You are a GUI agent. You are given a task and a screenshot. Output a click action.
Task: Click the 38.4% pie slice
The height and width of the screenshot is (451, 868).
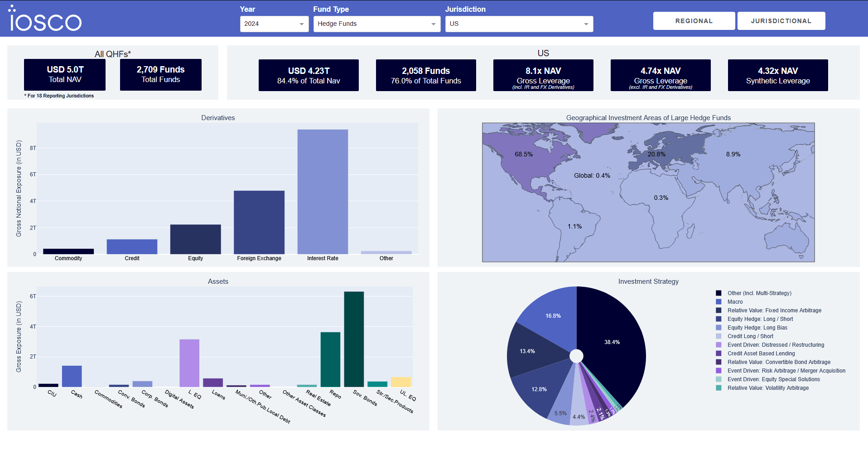[612, 342]
